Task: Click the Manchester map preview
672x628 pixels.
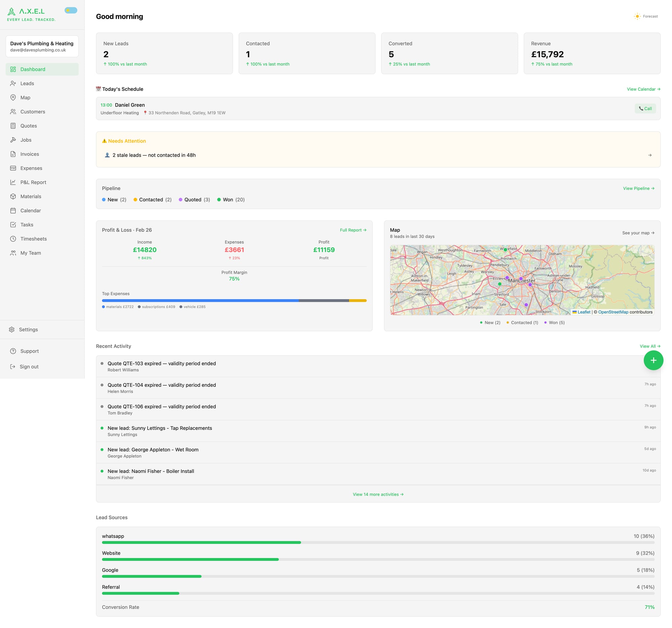Action: tap(522, 280)
